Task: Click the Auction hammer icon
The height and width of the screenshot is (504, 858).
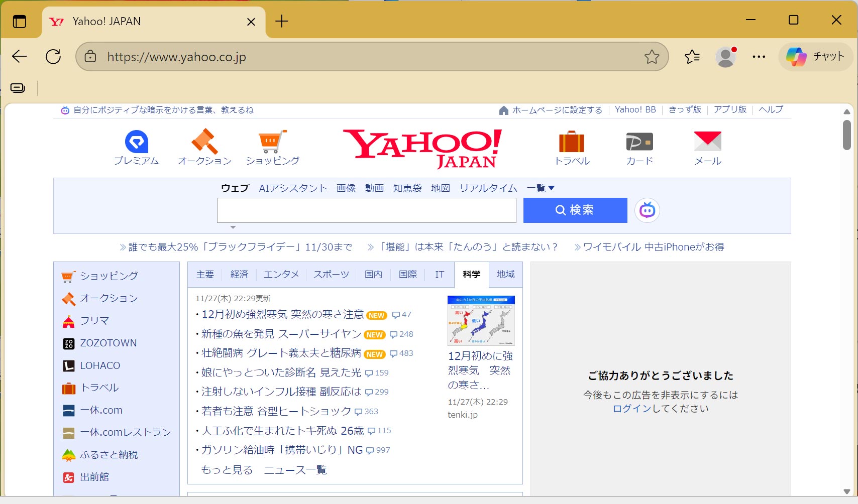Action: click(204, 142)
